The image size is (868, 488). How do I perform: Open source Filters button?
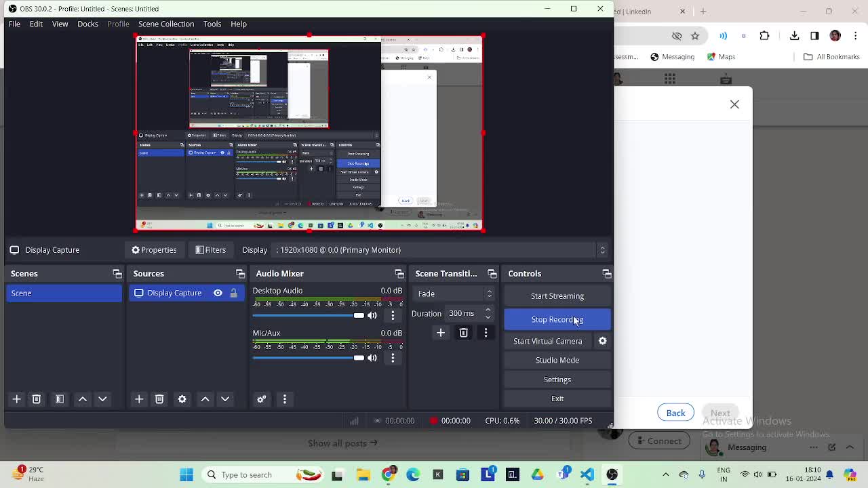pos(211,250)
